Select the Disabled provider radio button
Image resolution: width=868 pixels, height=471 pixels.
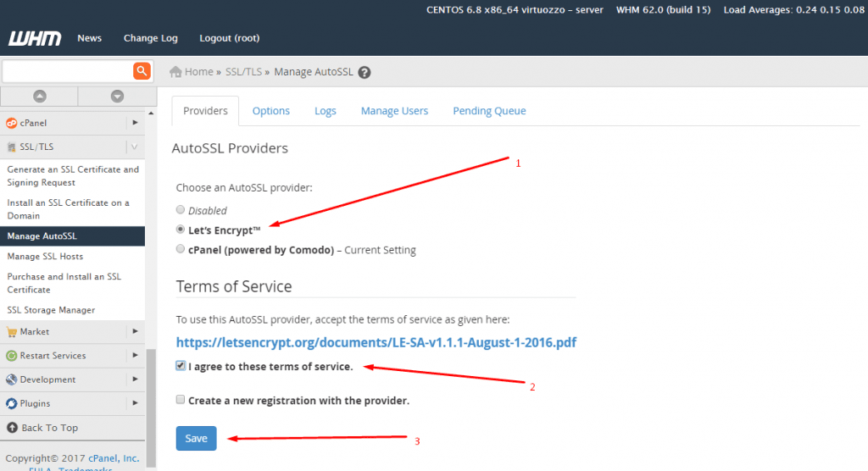[181, 209]
